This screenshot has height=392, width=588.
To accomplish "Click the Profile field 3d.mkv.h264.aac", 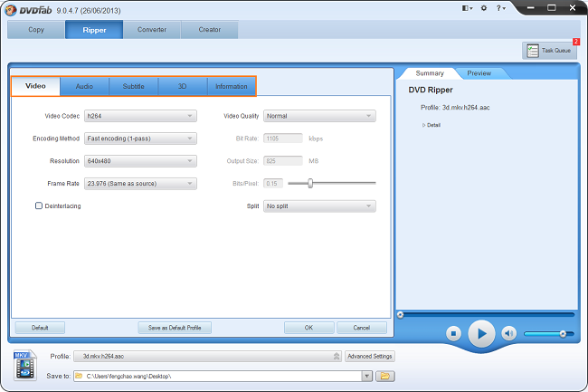I will (207, 356).
